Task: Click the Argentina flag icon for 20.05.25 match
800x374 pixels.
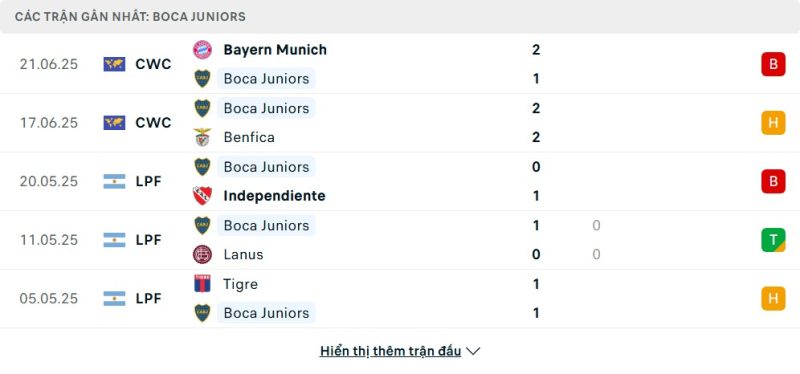Action: coord(114,181)
